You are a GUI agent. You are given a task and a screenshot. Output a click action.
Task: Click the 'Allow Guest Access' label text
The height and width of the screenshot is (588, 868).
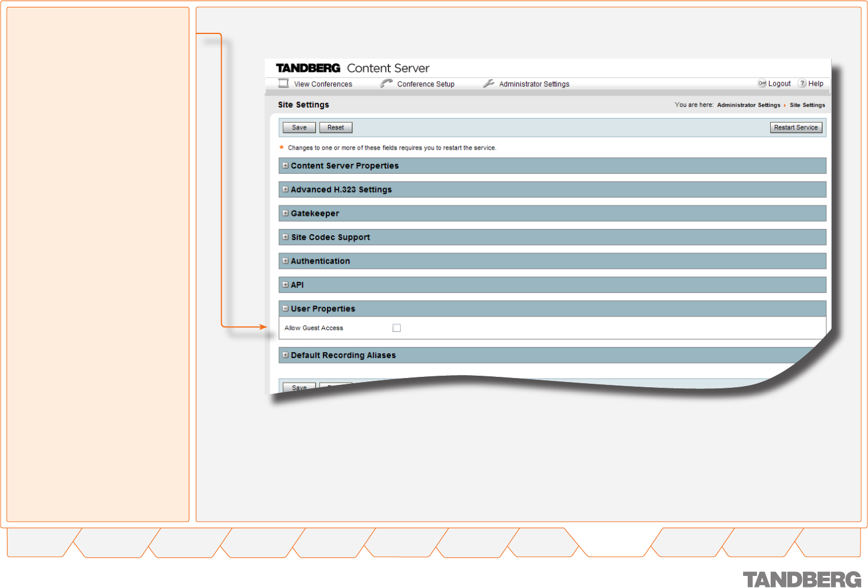314,328
